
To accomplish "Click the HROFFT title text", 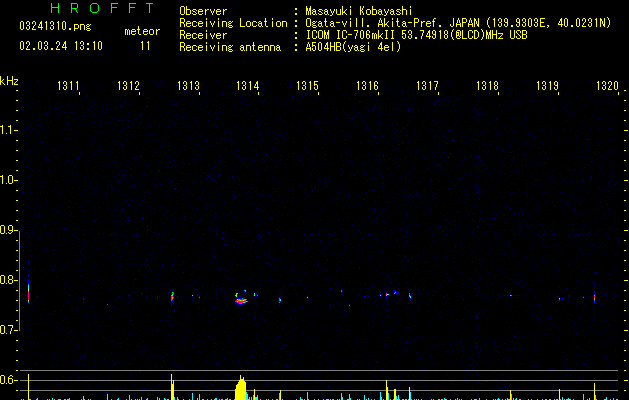I will pyautogui.click(x=103, y=8).
